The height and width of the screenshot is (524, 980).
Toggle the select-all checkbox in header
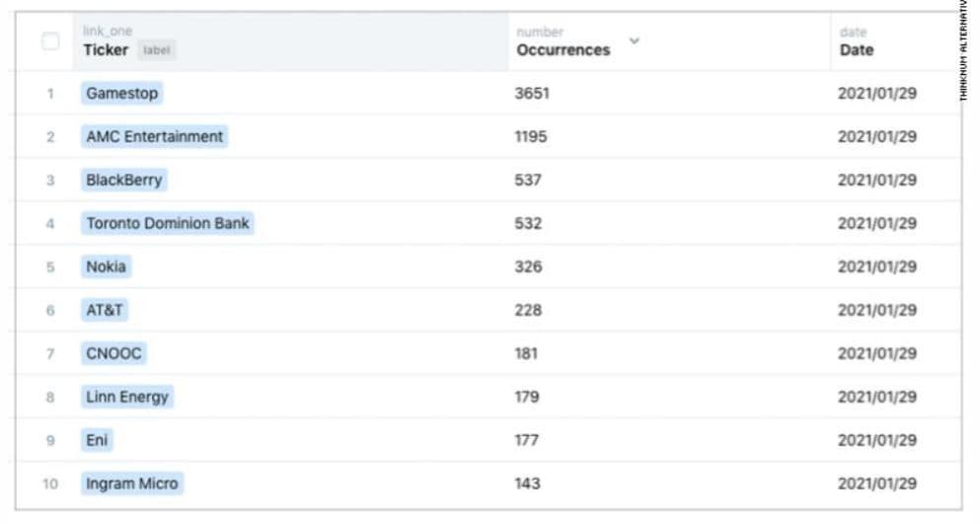(50, 41)
